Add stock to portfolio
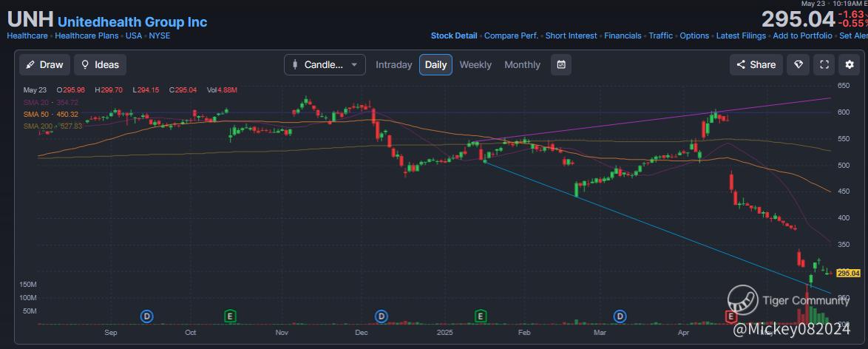 pos(803,35)
